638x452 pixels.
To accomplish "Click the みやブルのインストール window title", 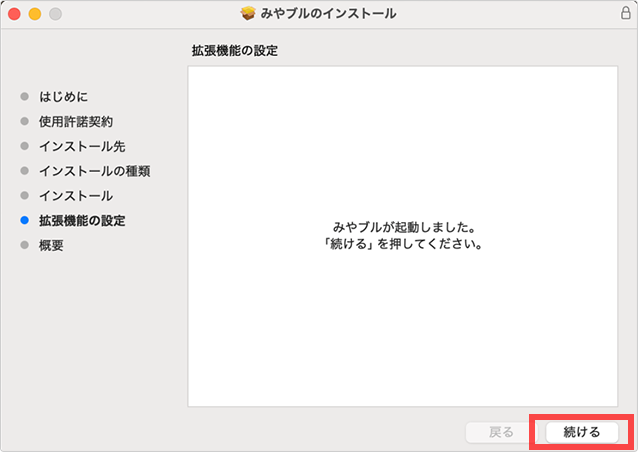I will (329, 14).
